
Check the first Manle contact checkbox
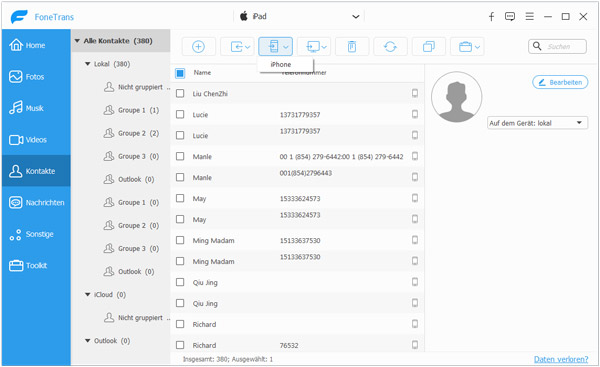point(180,156)
